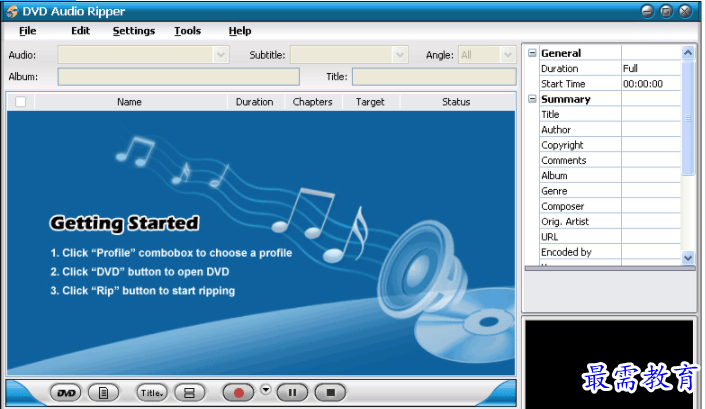Image resolution: width=706 pixels, height=409 pixels.
Task: Click the document info button in bottom toolbar
Action: (x=104, y=393)
